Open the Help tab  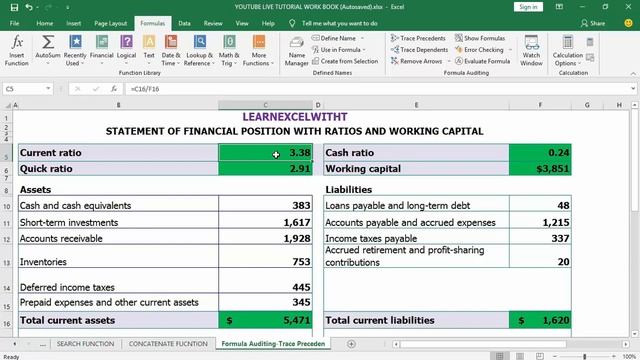click(268, 23)
